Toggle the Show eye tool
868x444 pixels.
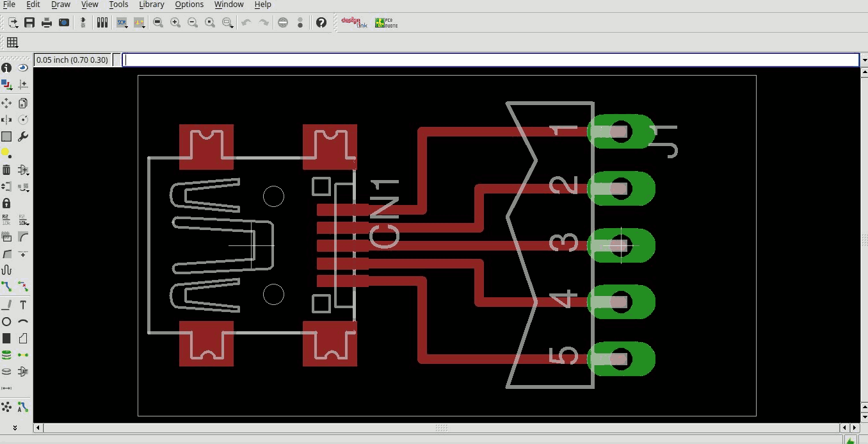tap(23, 67)
